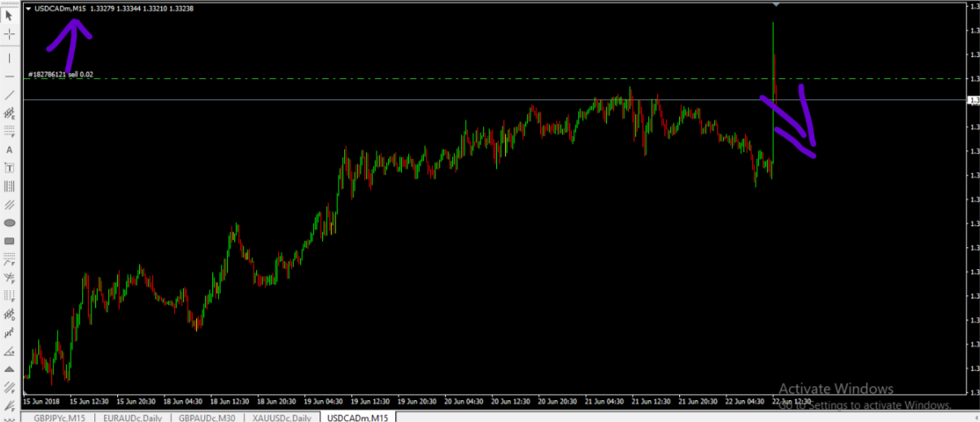Pick the Equidistant Channel tool

10,114
